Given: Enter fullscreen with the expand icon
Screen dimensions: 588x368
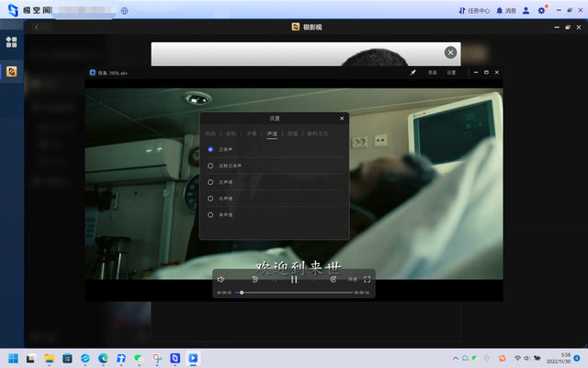Looking at the screenshot, I should 367,279.
